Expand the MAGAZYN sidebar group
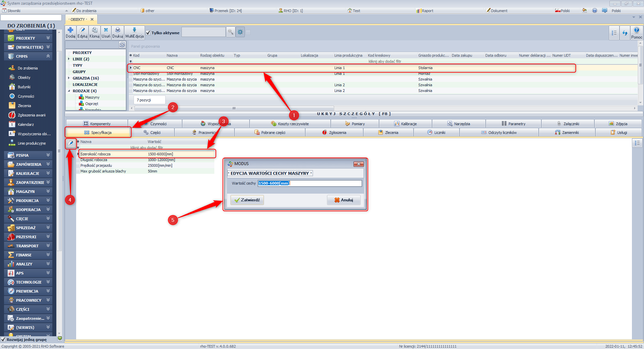Viewport: 644px width, 349px height. [x=48, y=191]
